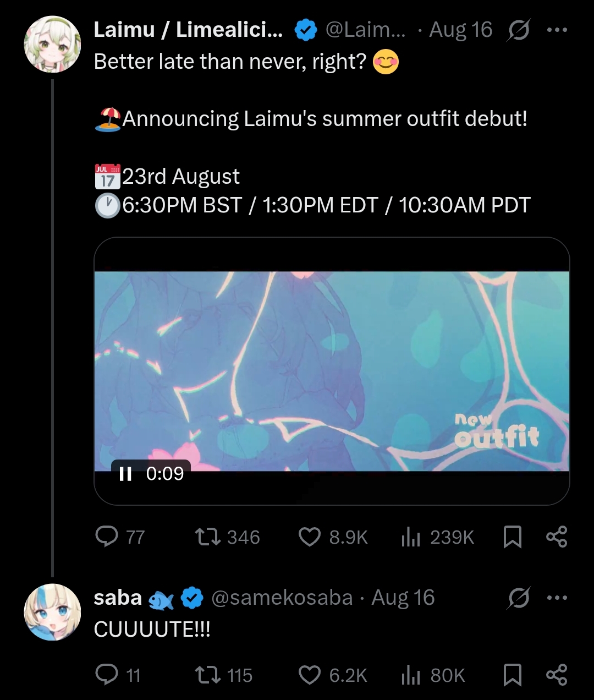Open more options on Laimu's post

coord(557,30)
